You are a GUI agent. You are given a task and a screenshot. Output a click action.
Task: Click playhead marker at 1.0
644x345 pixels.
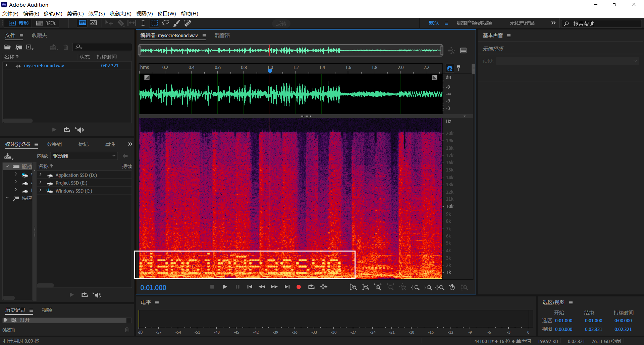point(270,70)
